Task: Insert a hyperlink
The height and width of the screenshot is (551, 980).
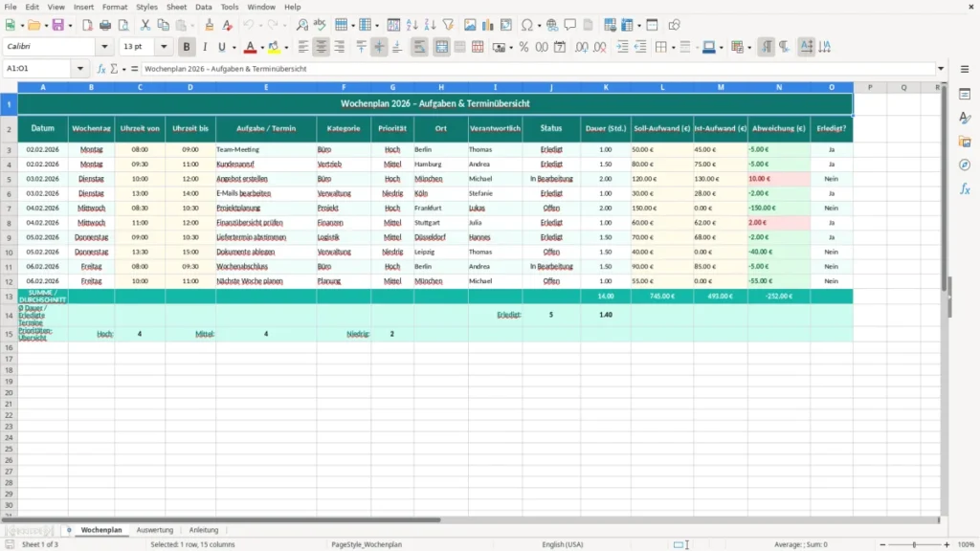Action: (552, 25)
